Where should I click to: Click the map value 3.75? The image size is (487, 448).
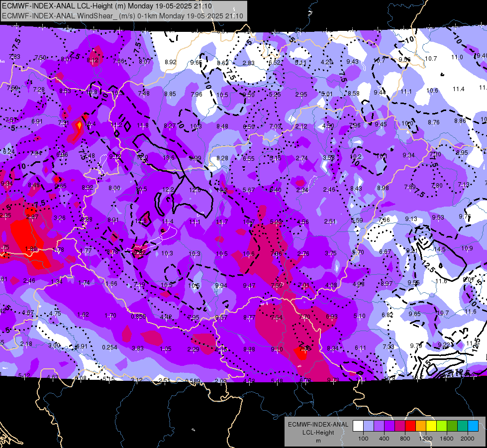tap(330, 253)
